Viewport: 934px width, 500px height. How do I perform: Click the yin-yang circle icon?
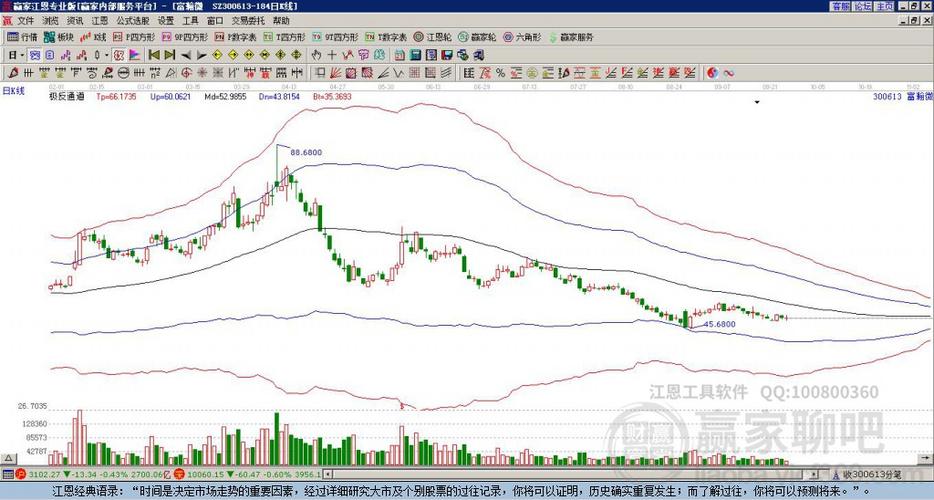coord(712,73)
